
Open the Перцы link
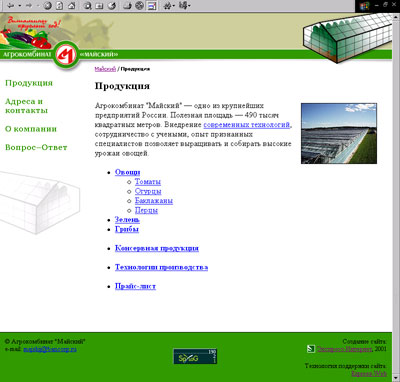pyautogui.click(x=146, y=210)
